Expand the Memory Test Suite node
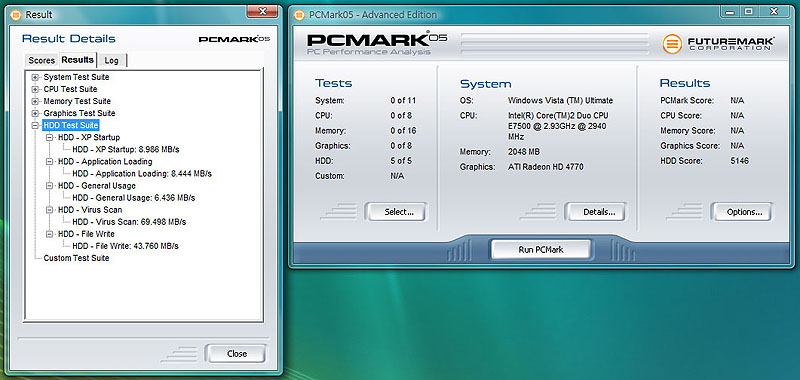800x380 pixels. tap(35, 102)
